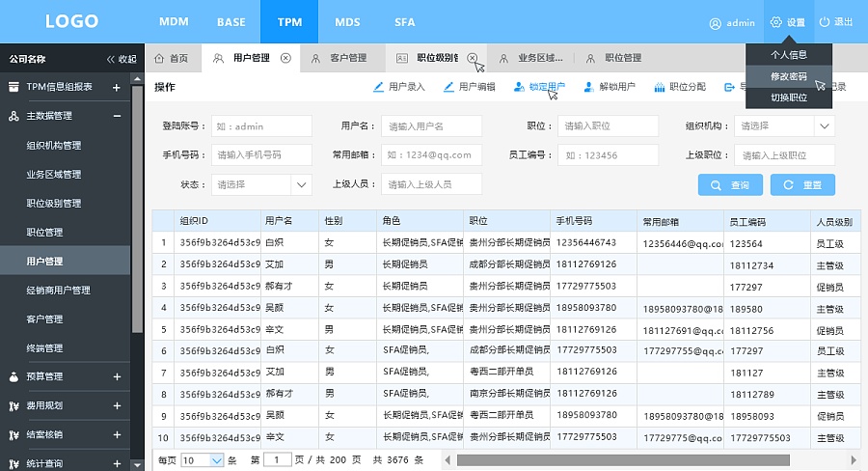Screen dimensions: 868x471
Task: Expand 结案核销 with plus sign
Action: coord(117,435)
